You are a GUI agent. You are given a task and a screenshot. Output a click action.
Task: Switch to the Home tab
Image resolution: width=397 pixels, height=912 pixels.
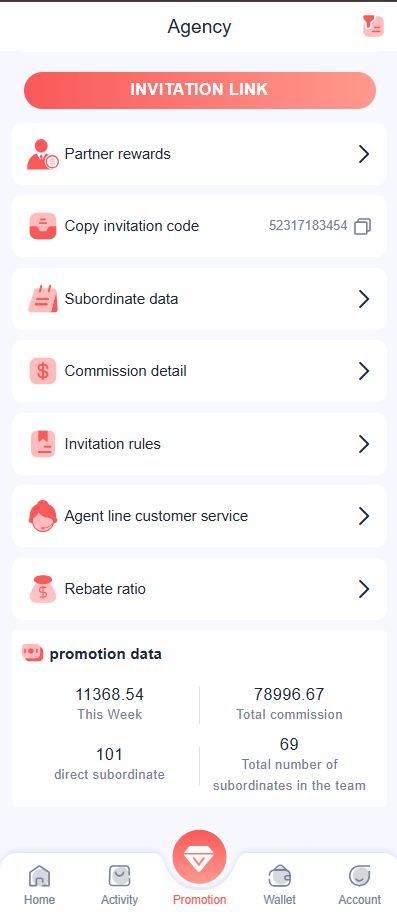pyautogui.click(x=40, y=885)
